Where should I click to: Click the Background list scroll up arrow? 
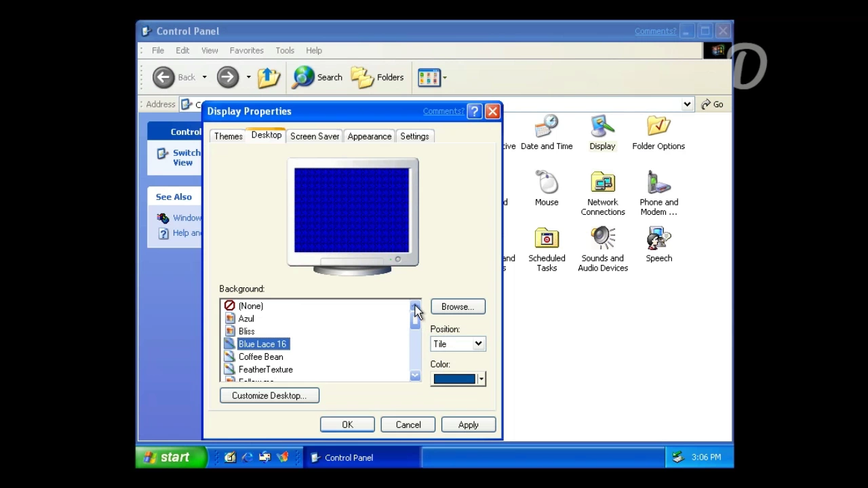click(415, 306)
